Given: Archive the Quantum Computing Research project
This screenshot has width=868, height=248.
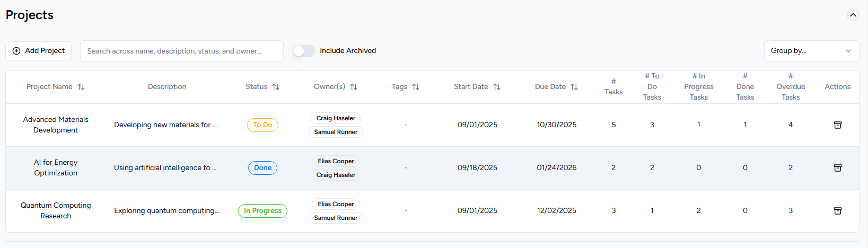Looking at the screenshot, I should pos(837,211).
